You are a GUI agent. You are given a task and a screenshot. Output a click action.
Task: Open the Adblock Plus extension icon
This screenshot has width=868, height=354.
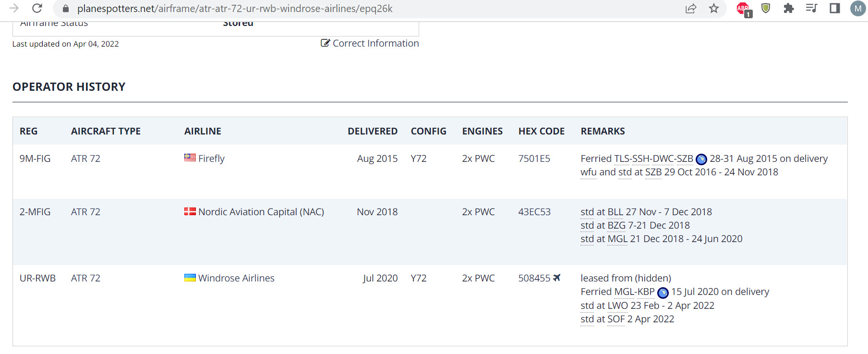click(x=743, y=9)
